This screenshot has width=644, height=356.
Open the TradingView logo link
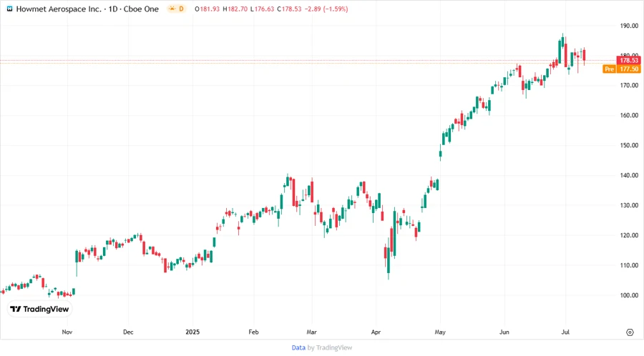[39, 310]
